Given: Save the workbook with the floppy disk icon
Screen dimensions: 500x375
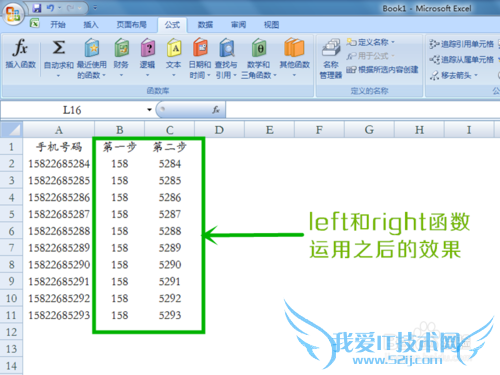Looking at the screenshot, I should coord(37,8).
